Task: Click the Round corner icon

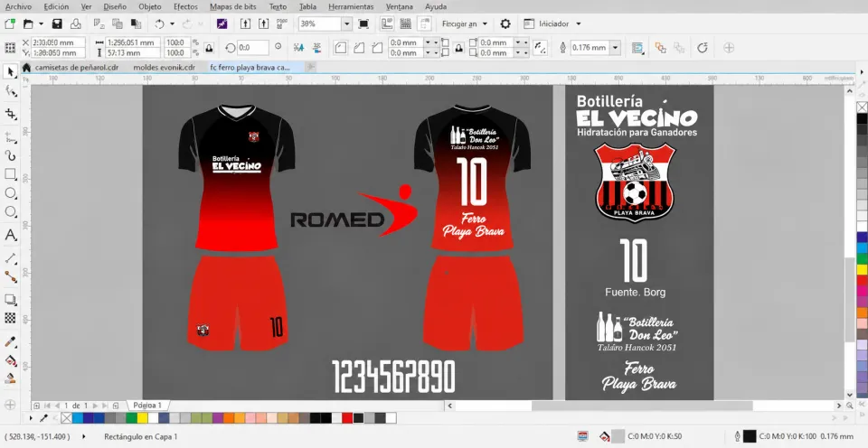Action: coord(341,48)
